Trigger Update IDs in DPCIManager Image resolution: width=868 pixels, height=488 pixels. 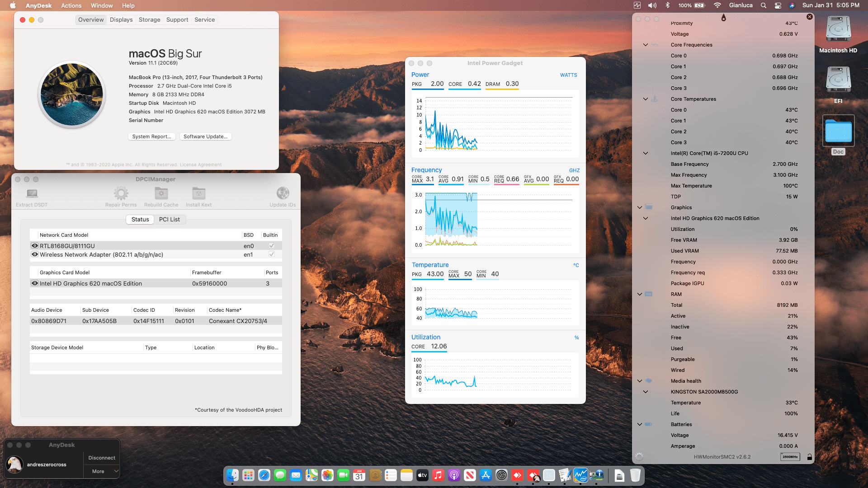tap(283, 194)
